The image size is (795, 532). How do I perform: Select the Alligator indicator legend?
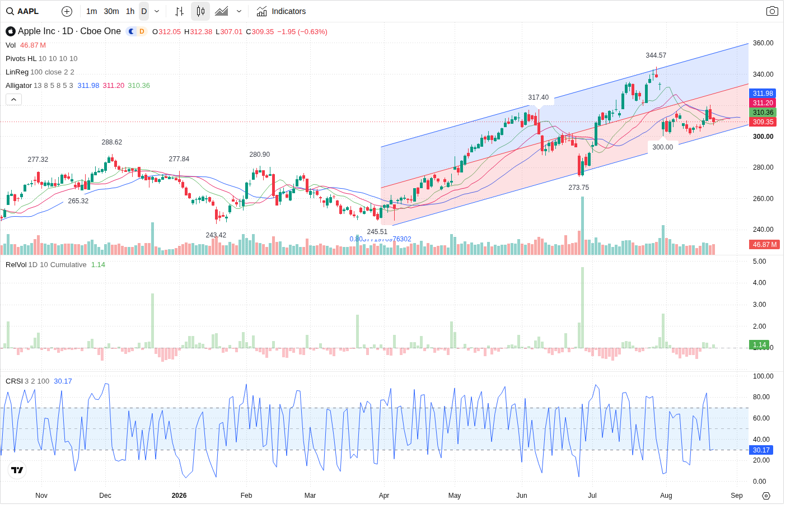point(78,86)
